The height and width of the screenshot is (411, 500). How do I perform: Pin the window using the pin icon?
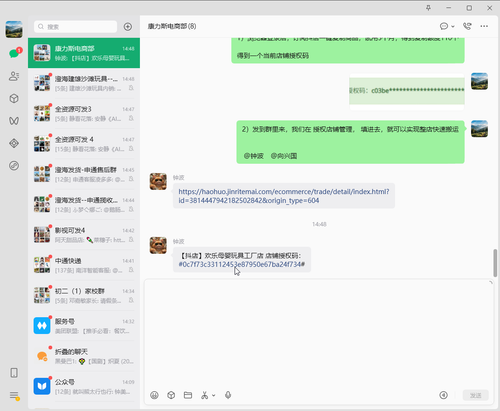pos(428,8)
